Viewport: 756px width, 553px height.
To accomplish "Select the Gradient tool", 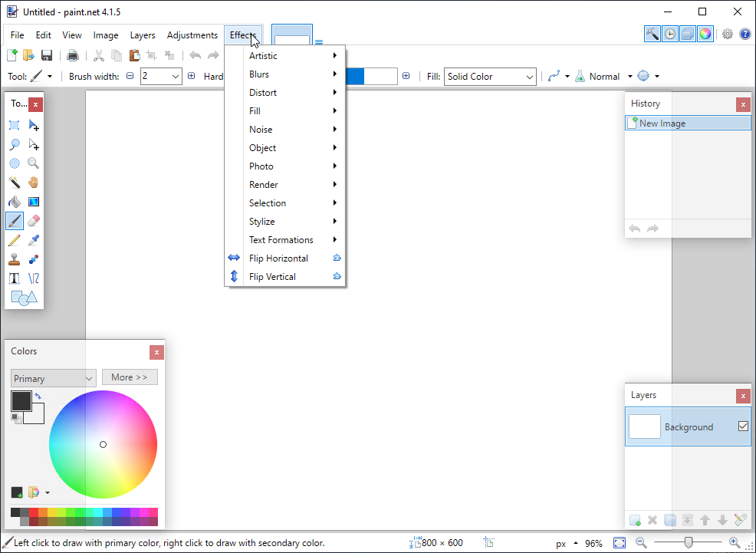I will coord(34,202).
